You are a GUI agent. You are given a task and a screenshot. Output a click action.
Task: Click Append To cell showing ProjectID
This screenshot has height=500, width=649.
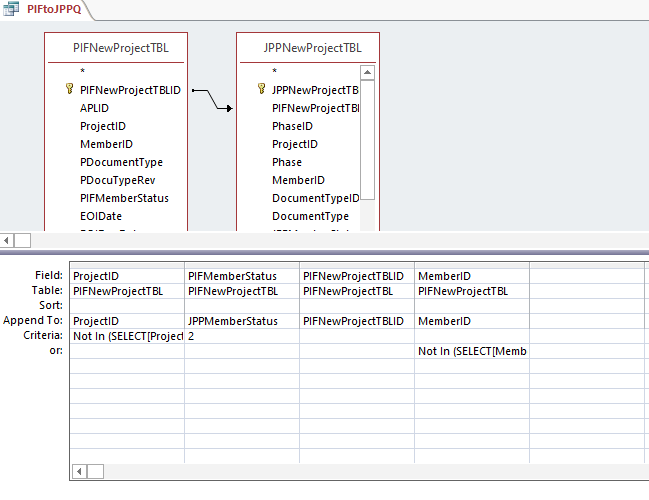point(127,321)
